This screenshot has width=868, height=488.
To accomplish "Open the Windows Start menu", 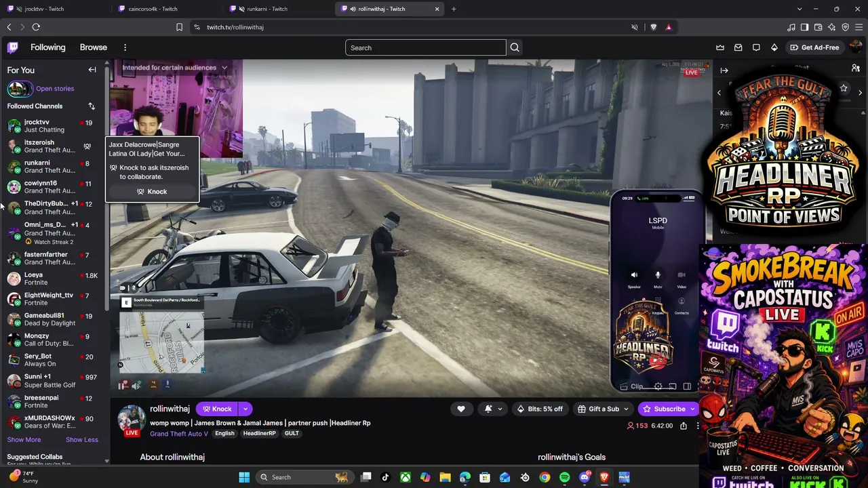I will [x=244, y=477].
